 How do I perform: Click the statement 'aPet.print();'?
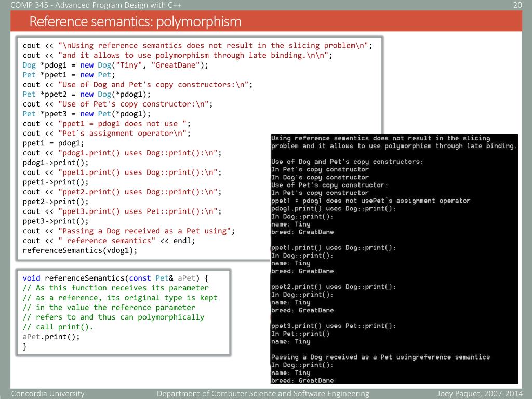pyautogui.click(x=51, y=337)
